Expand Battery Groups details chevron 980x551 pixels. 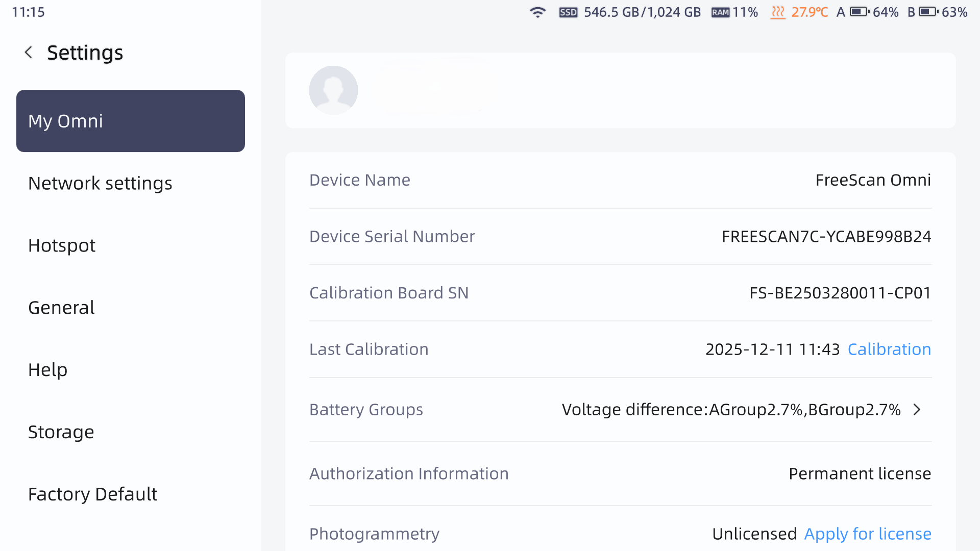(x=917, y=410)
